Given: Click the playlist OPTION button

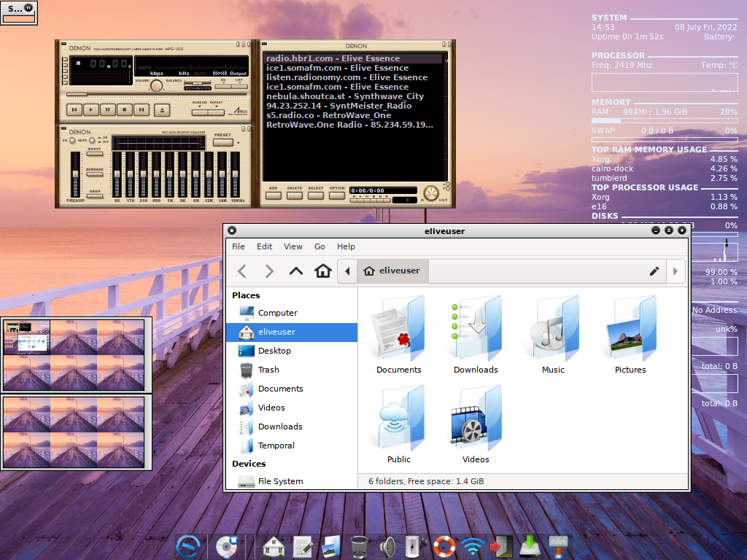Looking at the screenshot, I should [337, 195].
